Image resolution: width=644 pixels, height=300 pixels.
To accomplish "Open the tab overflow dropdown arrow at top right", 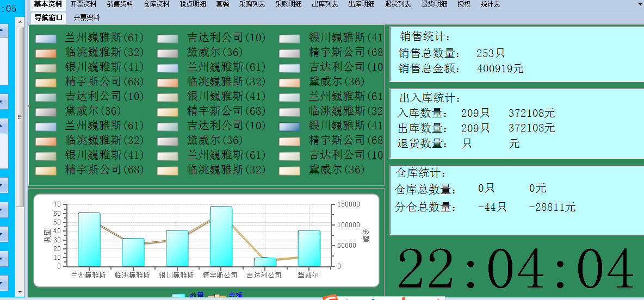I will coord(640,4).
